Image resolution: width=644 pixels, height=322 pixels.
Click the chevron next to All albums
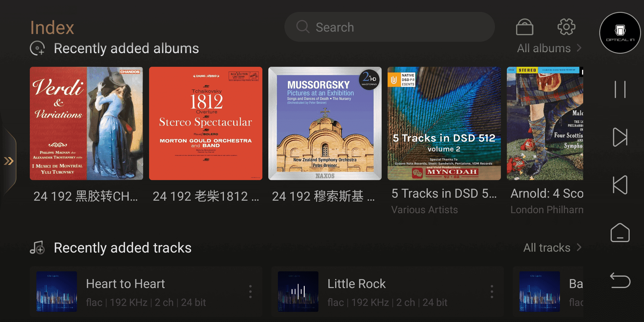(x=579, y=48)
